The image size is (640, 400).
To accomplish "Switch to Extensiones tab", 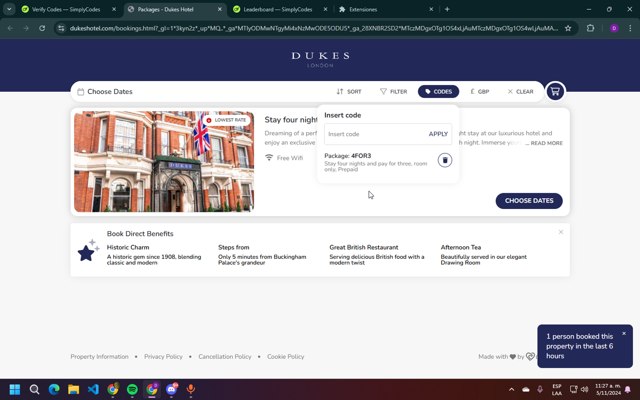I will click(362, 9).
